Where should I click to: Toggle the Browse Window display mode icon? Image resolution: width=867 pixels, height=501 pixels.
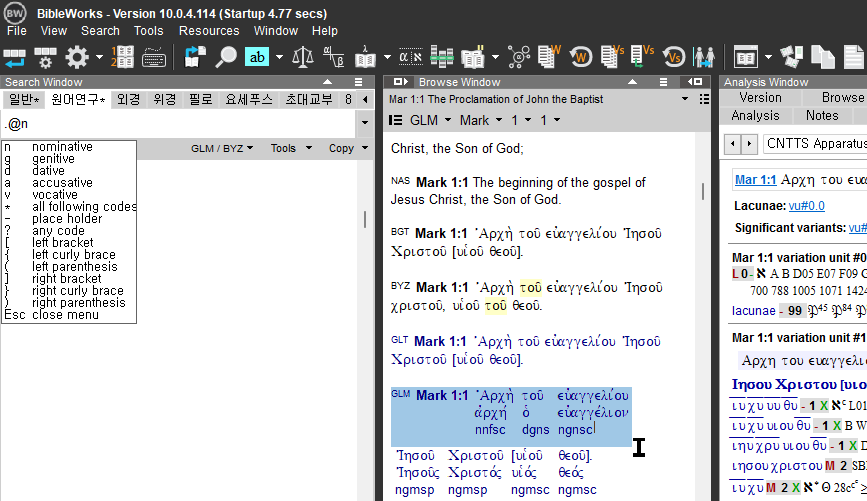[x=395, y=120]
